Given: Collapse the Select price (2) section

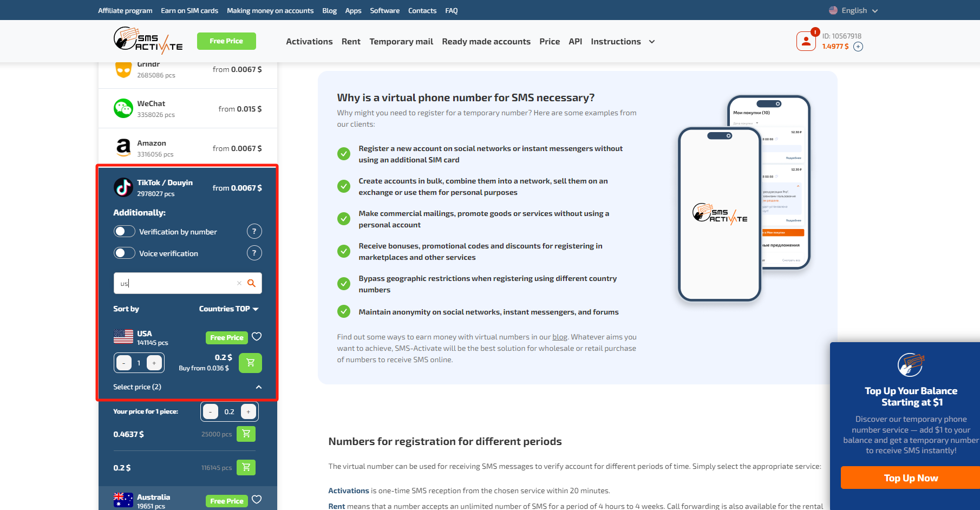Looking at the screenshot, I should (259, 387).
